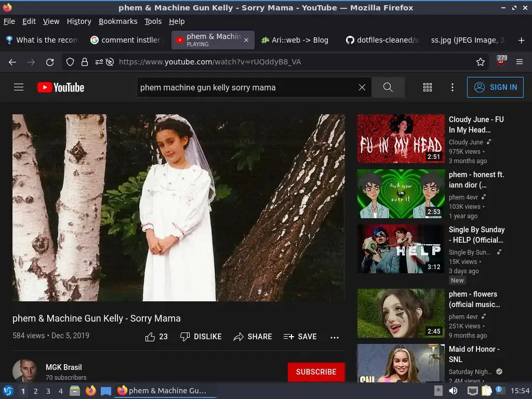The width and height of the screenshot is (532, 399).
Task: Open HELP video thumbnail
Action: [x=401, y=249]
